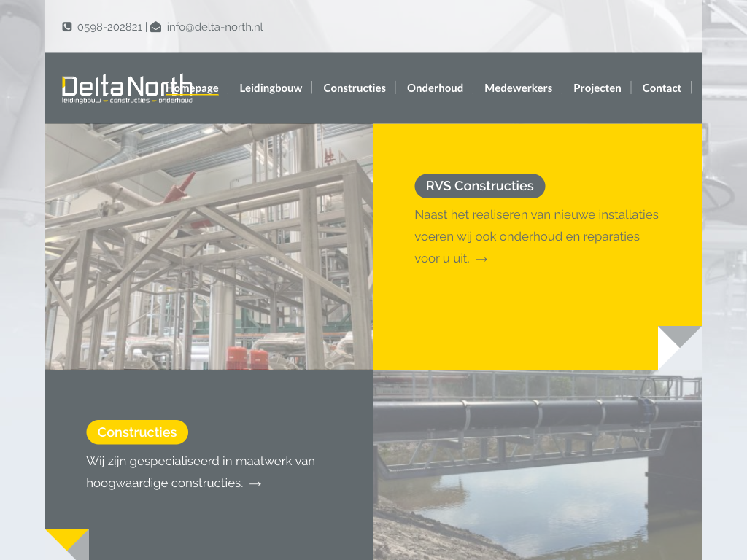
Task: Navigate to Onderhoud section
Action: 435,88
